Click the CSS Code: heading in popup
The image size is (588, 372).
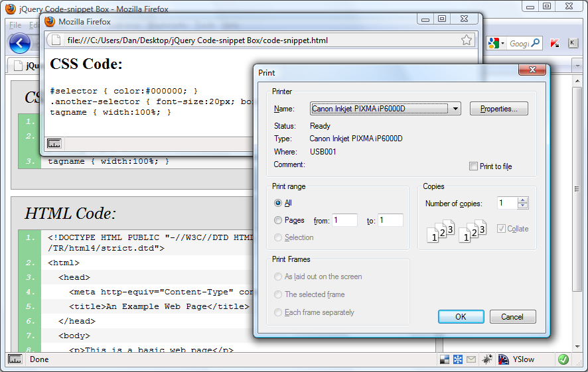point(86,64)
